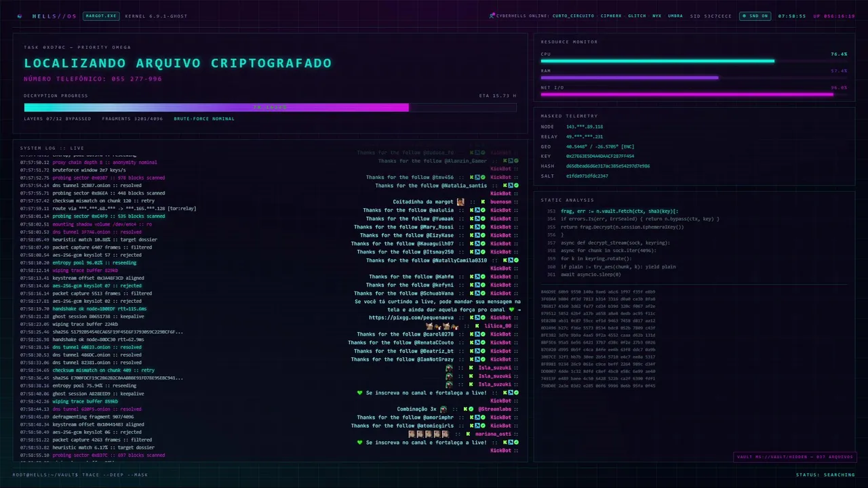
Task: Click the 'LOCALIZANDO ARQUIVO CRIPTOGRAFADO' heading
Action: point(178,63)
